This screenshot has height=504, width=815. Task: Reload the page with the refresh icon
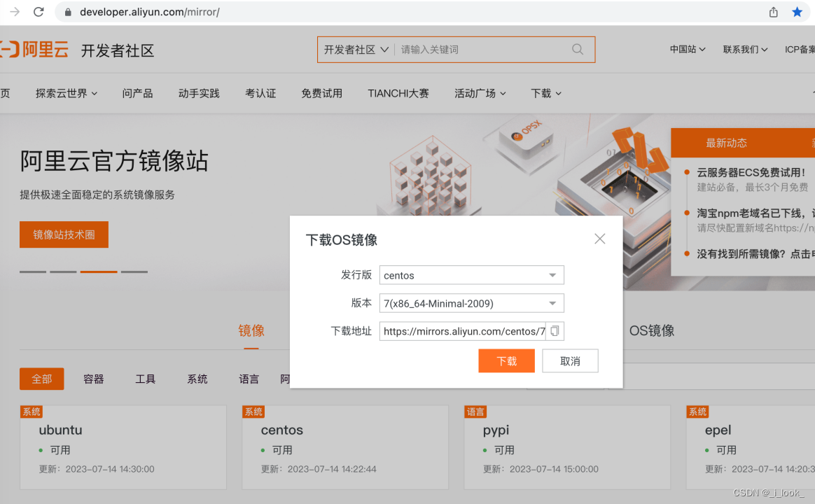[39, 11]
